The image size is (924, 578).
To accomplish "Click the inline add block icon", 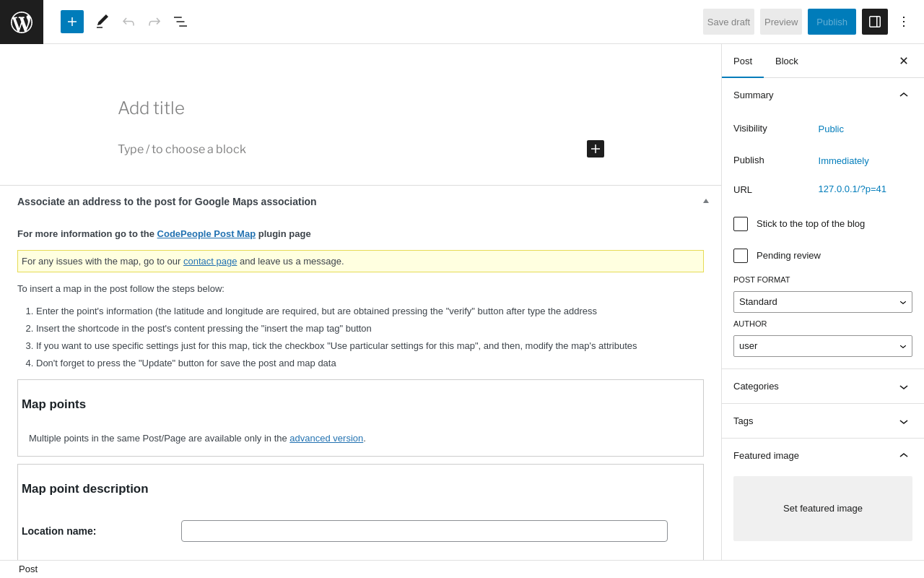I will pos(596,149).
